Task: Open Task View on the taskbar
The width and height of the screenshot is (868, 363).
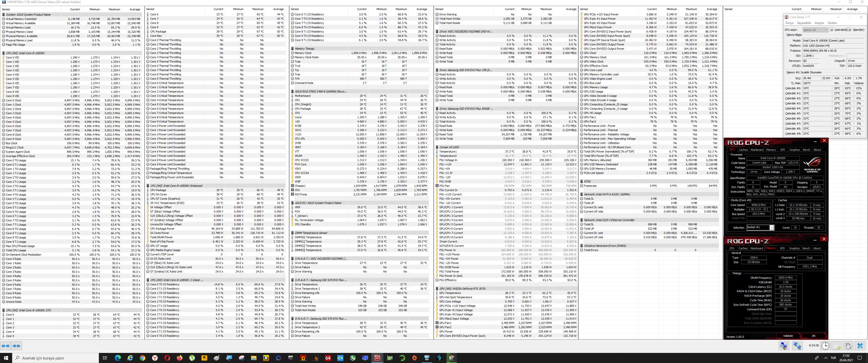Action: click(x=105, y=358)
